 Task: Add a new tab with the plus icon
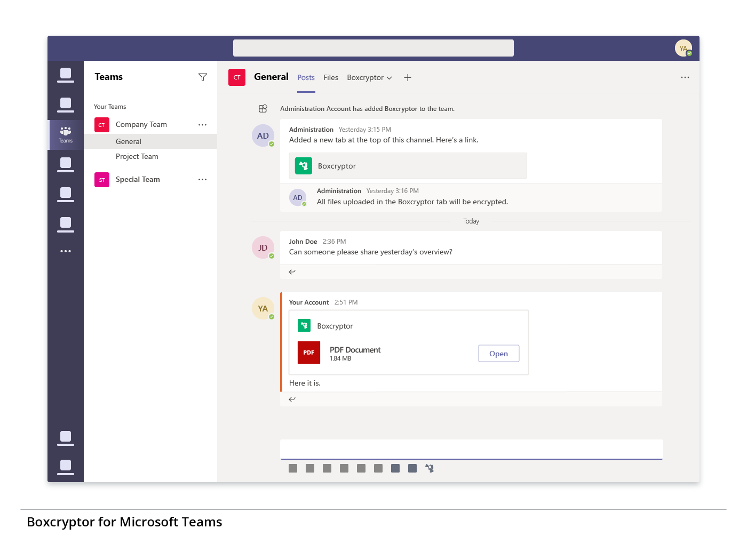(x=408, y=78)
